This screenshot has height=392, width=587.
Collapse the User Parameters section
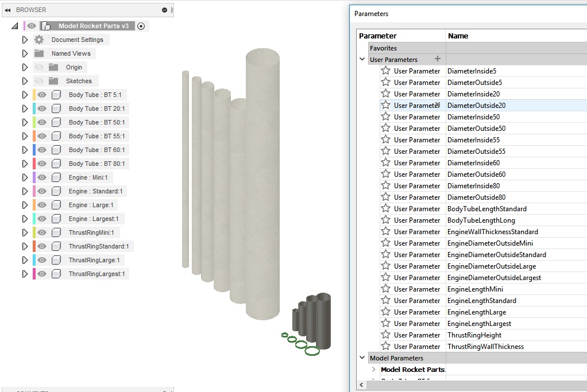pyautogui.click(x=362, y=59)
